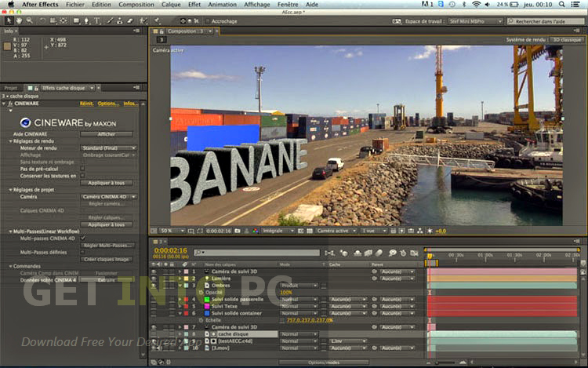
Task: Toggle the transparency grid icon in viewer
Action: (310, 231)
